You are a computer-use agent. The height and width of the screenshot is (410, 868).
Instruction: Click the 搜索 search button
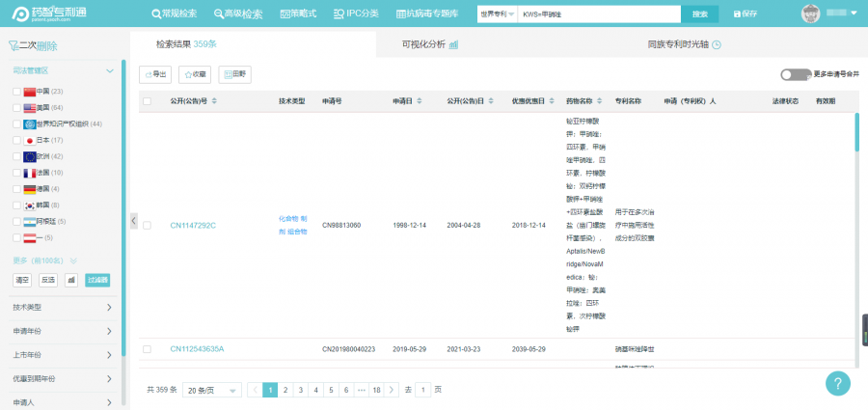click(x=699, y=14)
